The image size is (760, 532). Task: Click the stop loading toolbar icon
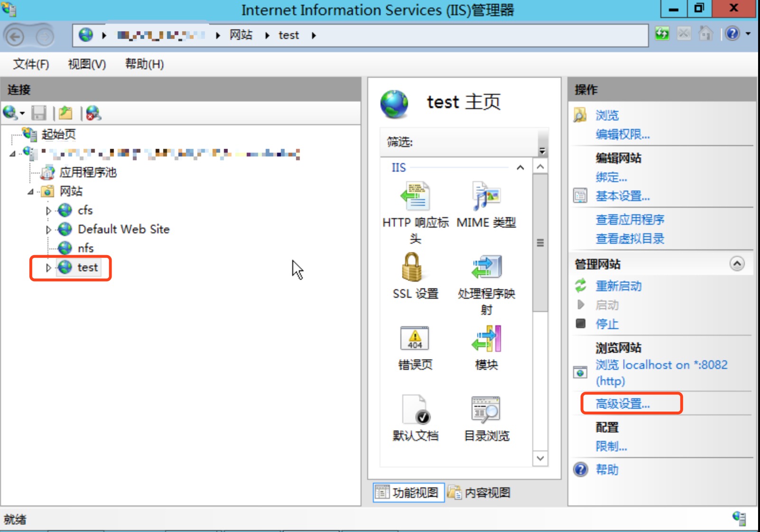684,34
